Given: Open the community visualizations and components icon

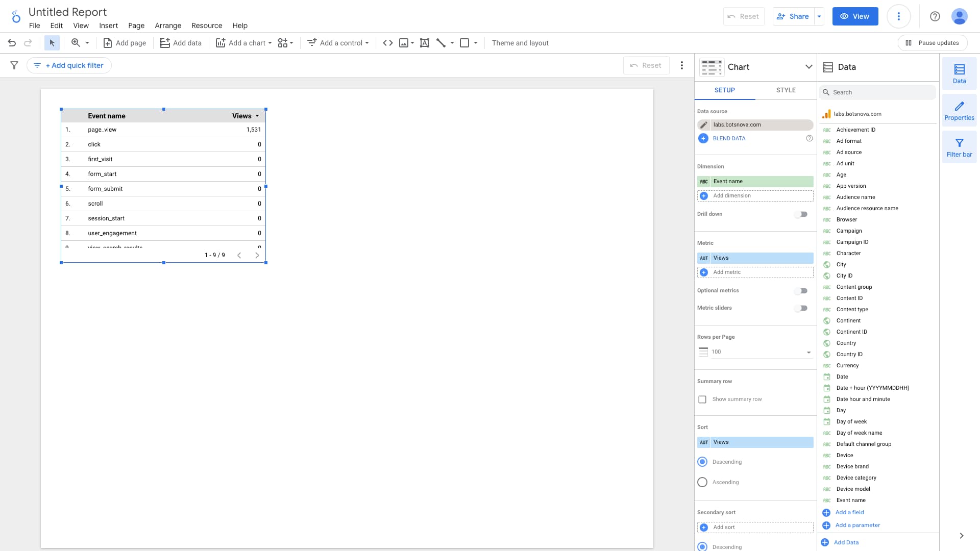Looking at the screenshot, I should point(285,43).
